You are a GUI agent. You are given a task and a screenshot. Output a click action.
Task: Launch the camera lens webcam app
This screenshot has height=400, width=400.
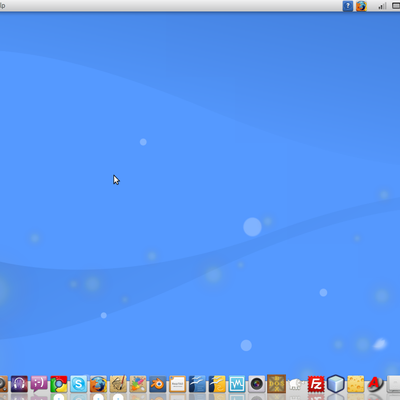tap(257, 384)
